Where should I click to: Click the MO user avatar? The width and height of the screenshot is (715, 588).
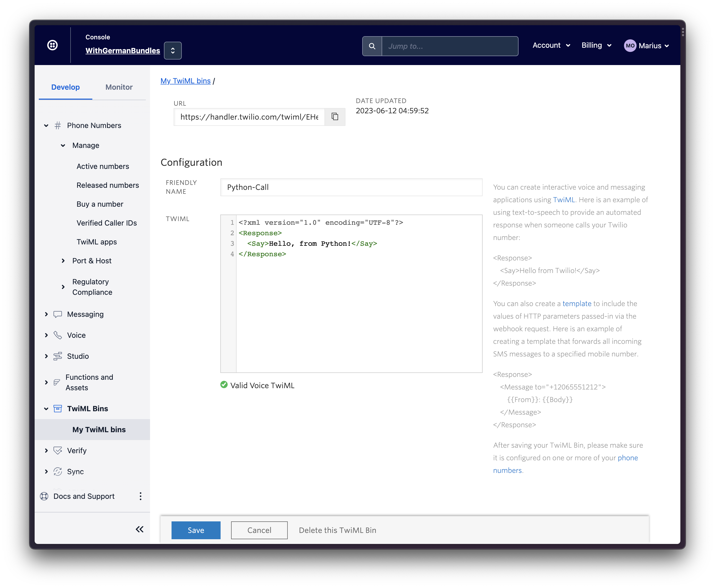click(630, 46)
